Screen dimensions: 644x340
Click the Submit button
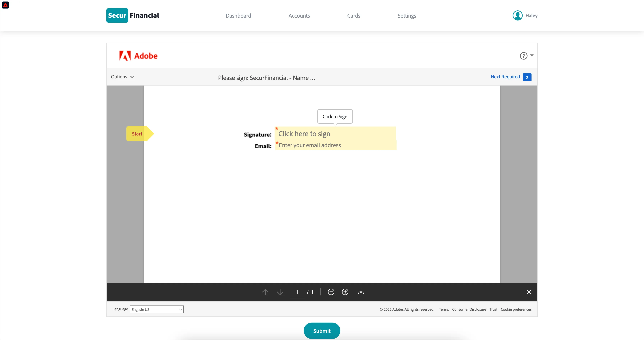tap(322, 331)
